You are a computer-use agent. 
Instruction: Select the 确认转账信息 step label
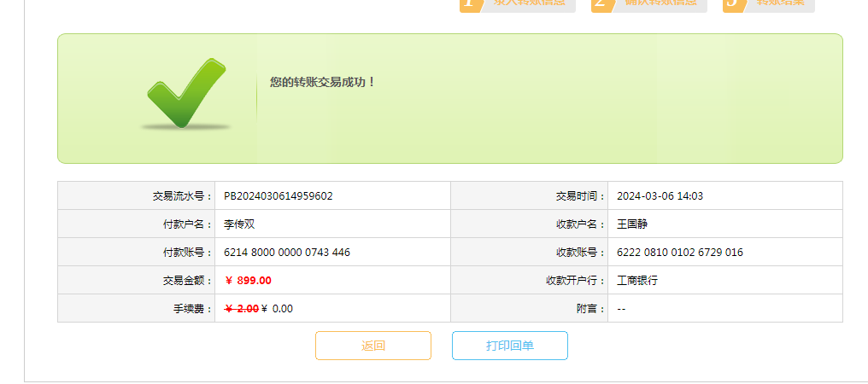660,3
